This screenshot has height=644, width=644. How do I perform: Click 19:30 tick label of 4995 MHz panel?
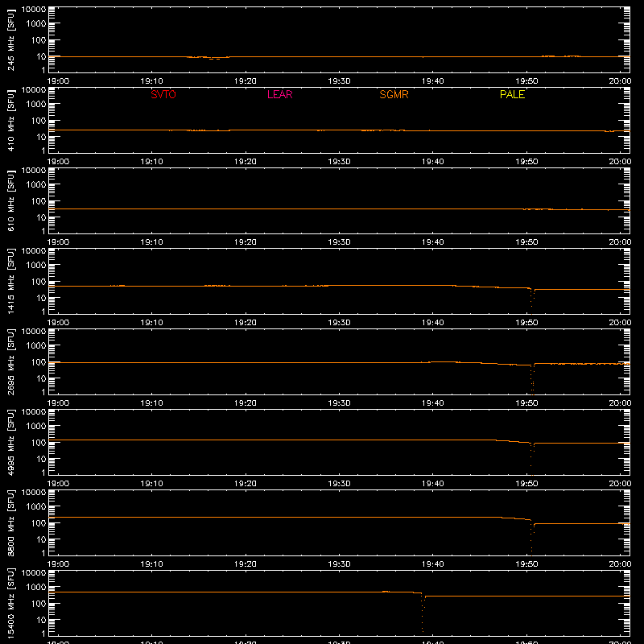339,484
